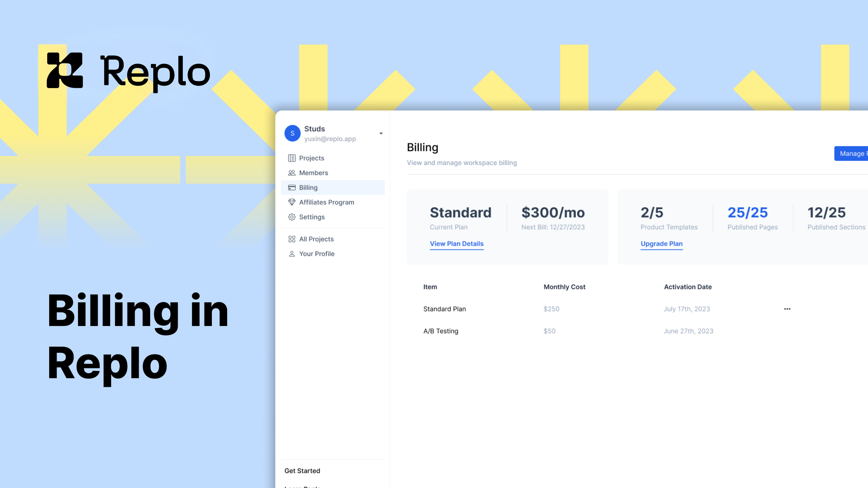Expand the Studs workspace dropdown arrow
The width and height of the screenshot is (868, 488).
coord(381,134)
